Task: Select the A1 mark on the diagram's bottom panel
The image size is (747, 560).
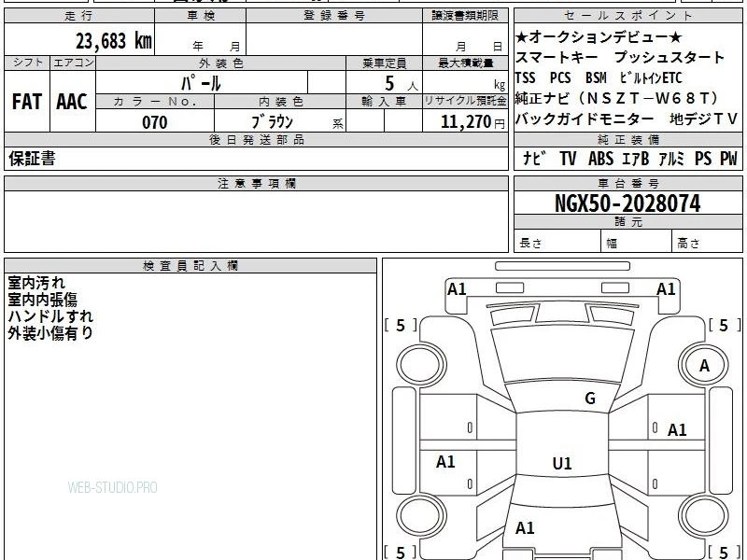Action: (x=525, y=527)
